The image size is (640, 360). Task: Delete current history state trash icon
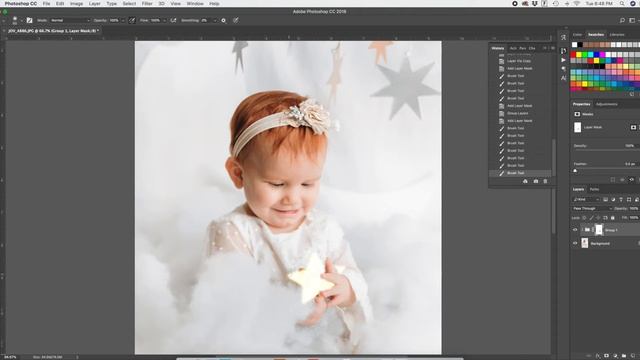(x=545, y=181)
